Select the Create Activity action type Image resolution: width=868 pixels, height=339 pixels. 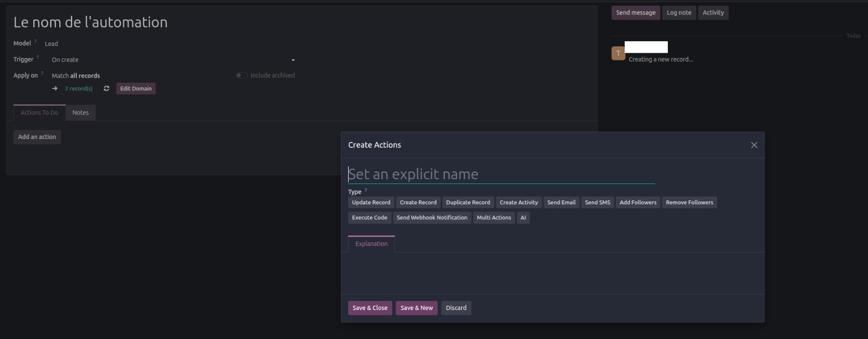pyautogui.click(x=519, y=203)
